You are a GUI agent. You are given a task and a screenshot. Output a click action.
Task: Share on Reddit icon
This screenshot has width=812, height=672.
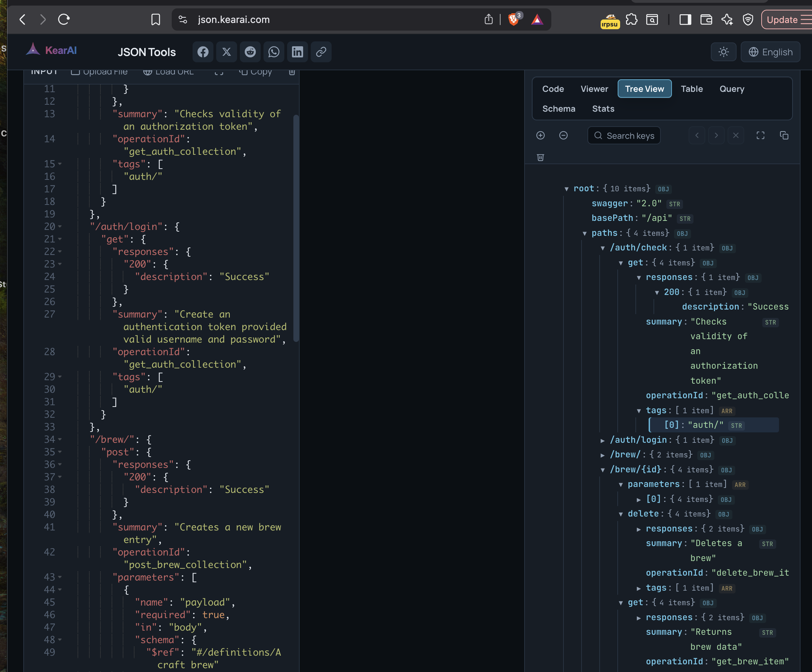[x=250, y=52]
